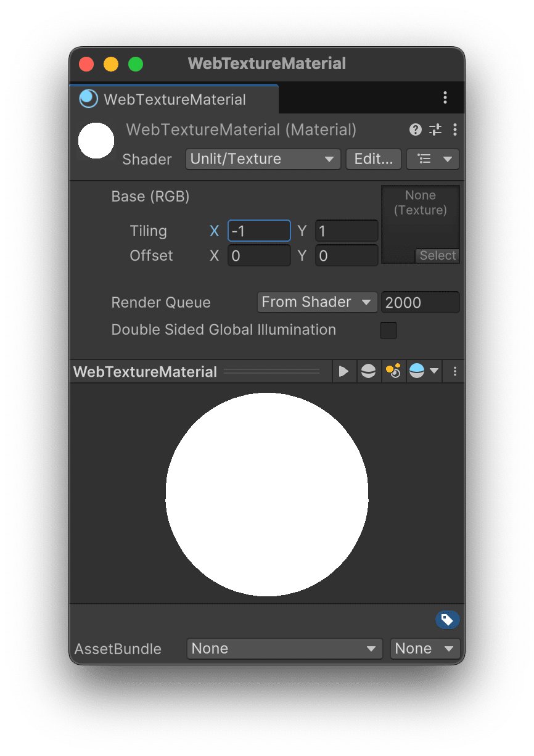Click the material sphere thumbnail
This screenshot has height=756, width=534.
(x=96, y=141)
